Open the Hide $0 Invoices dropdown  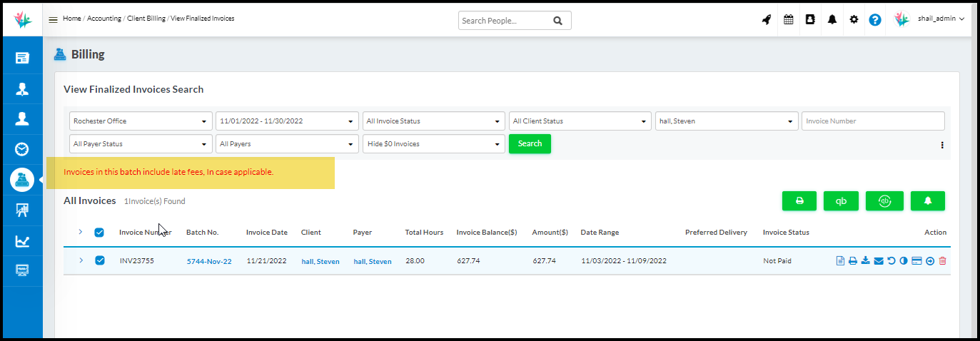pos(433,144)
